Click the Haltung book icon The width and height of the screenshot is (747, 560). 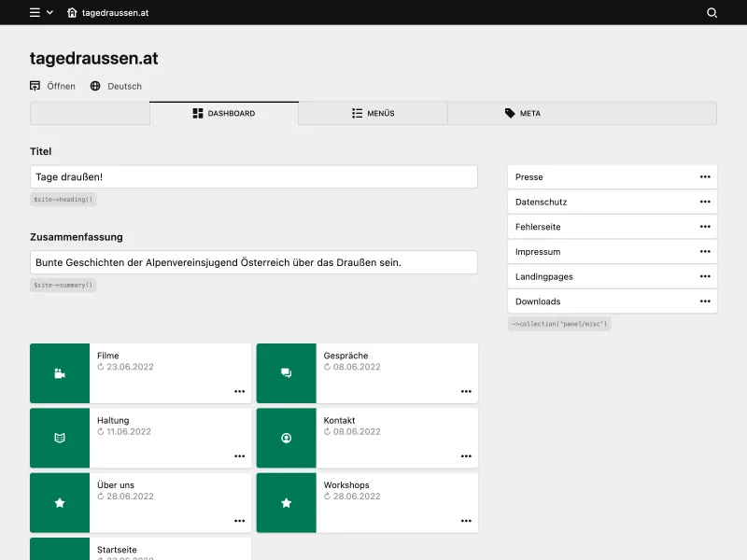(x=59, y=437)
